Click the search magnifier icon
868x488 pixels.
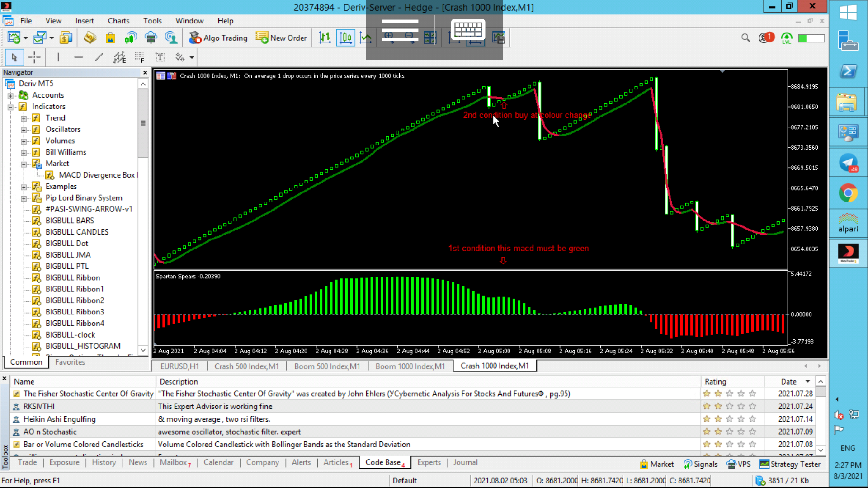click(x=745, y=38)
